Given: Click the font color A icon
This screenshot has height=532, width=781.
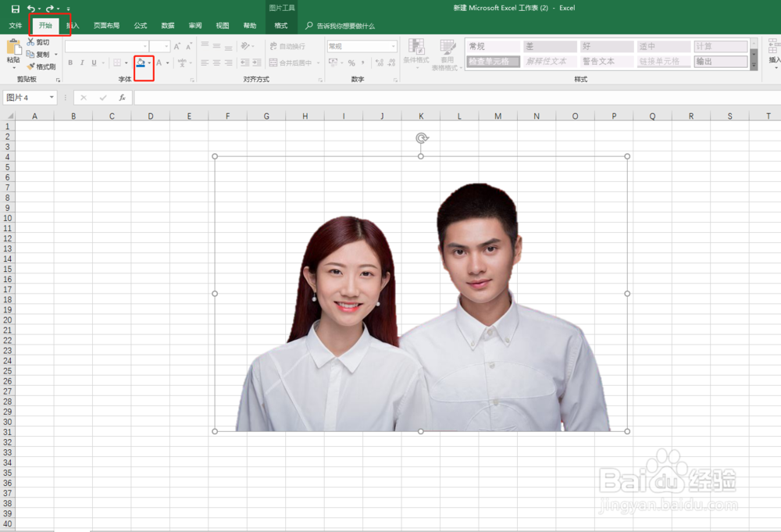Looking at the screenshot, I should tap(159, 62).
